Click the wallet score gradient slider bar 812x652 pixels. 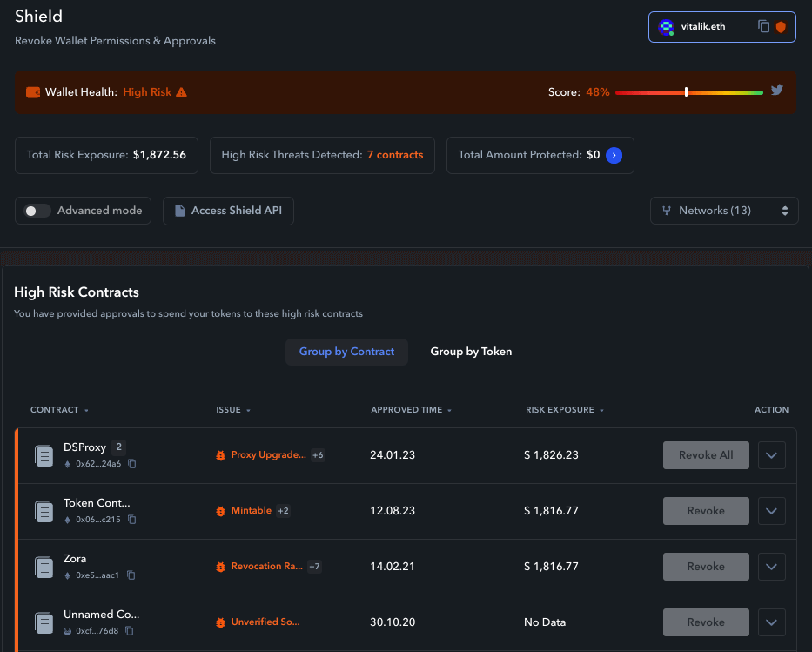click(x=689, y=92)
